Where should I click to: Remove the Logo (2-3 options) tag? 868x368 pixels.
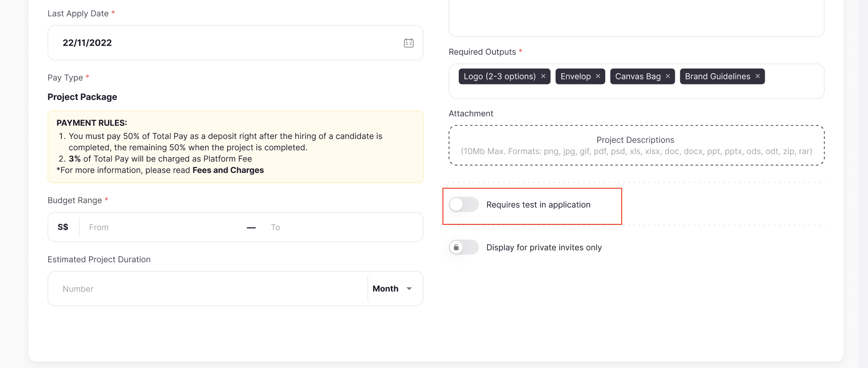(543, 76)
